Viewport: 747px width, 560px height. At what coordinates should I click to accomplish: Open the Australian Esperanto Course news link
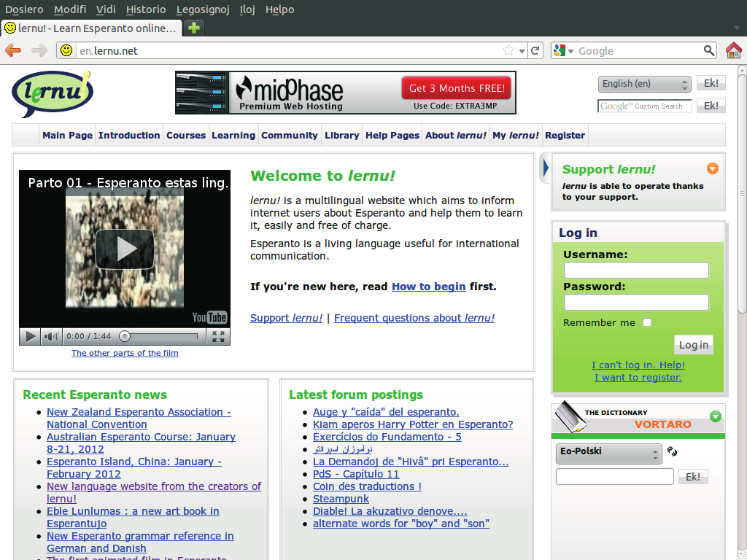(x=141, y=443)
